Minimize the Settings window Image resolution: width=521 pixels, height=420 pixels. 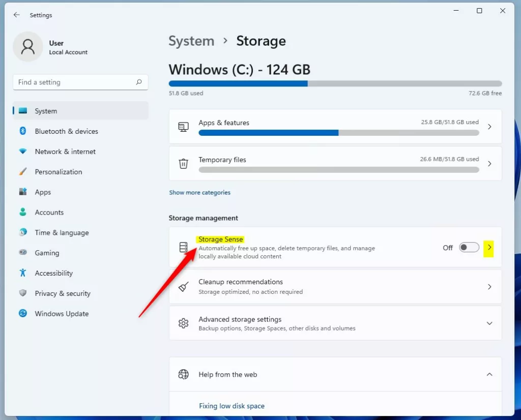tap(456, 11)
